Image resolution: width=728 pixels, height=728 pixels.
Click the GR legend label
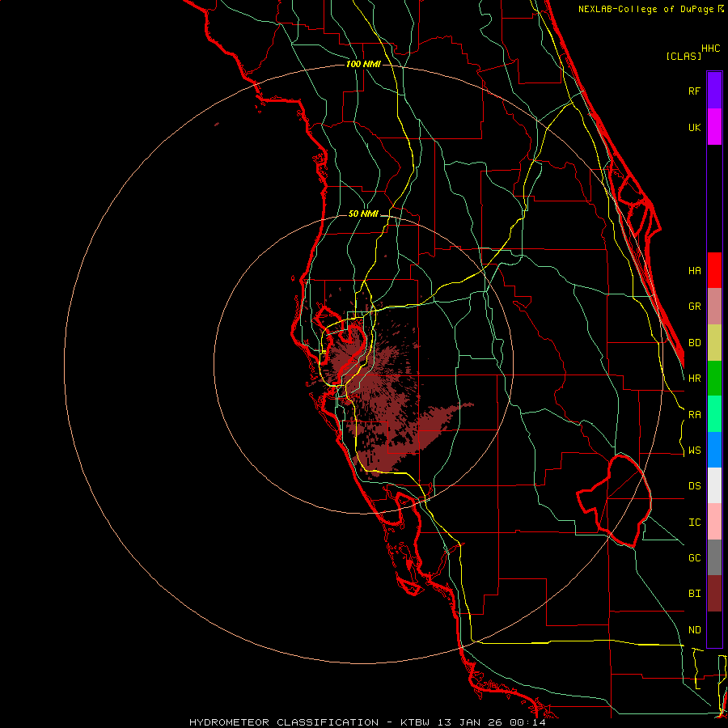(694, 307)
